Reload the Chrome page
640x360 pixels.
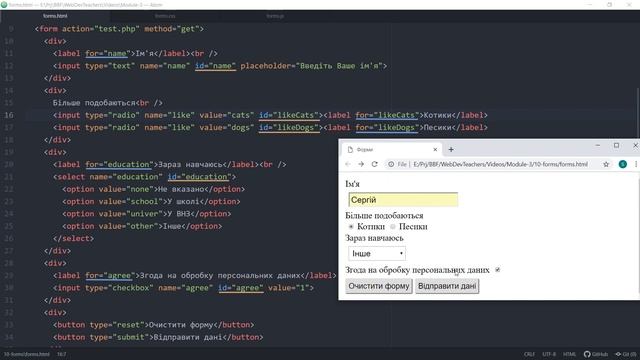click(374, 164)
